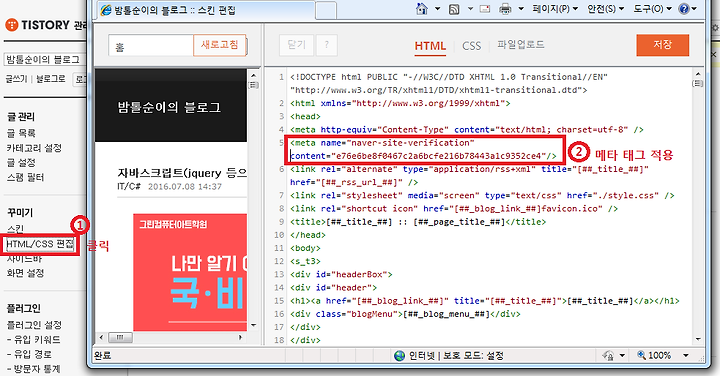
Task: Click the 완료 status bar text
Action: 102,356
